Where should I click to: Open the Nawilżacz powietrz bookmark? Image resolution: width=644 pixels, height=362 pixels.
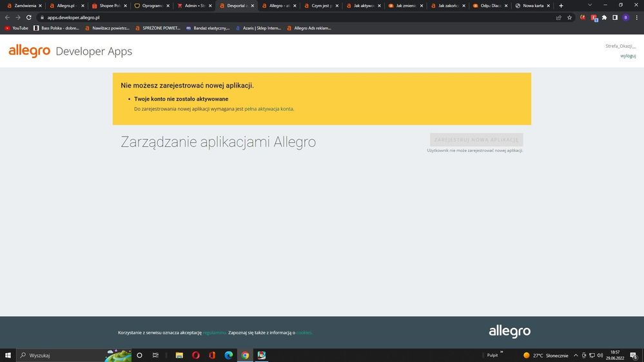point(107,28)
